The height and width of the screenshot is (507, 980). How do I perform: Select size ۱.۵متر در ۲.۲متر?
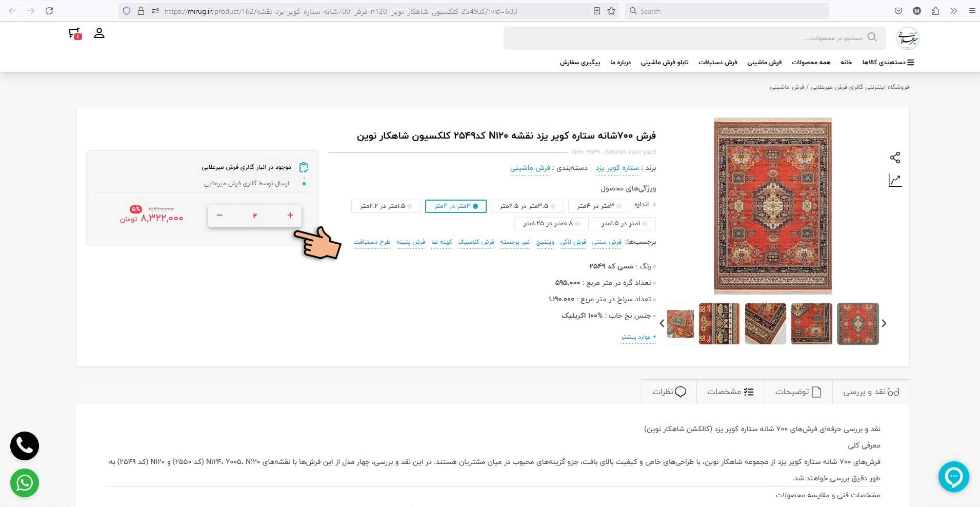pos(386,206)
